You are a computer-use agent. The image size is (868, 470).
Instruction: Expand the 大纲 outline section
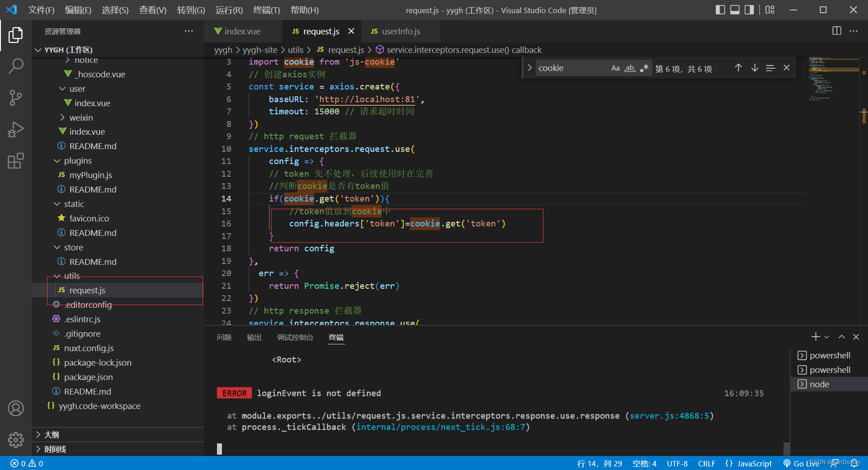coord(118,435)
